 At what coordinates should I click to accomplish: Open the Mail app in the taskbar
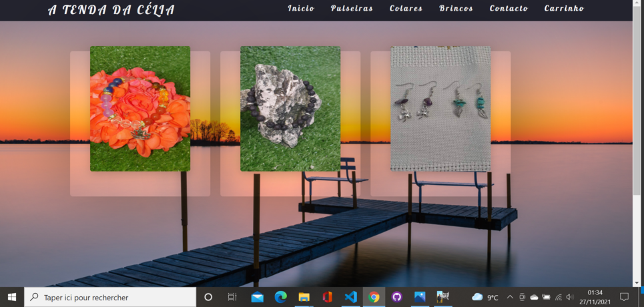257,297
